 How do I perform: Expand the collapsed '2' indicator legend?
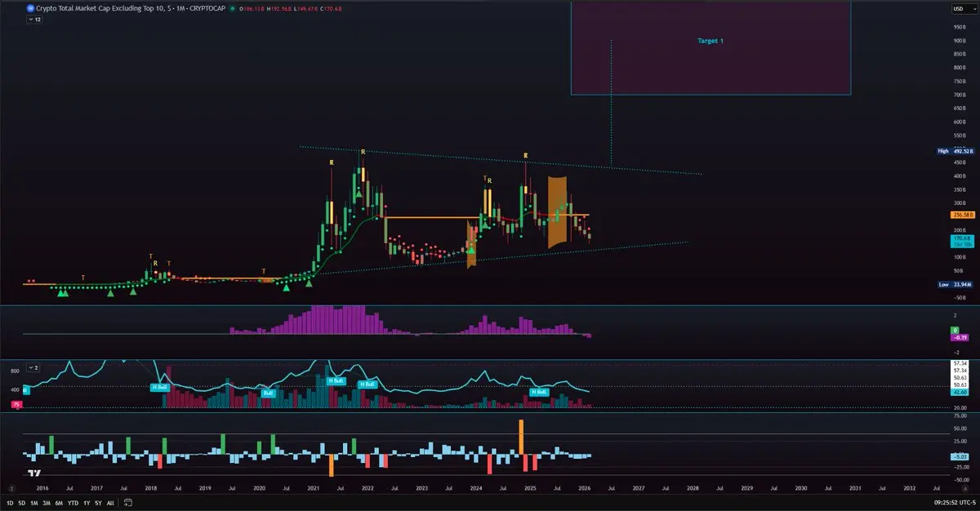point(33,368)
